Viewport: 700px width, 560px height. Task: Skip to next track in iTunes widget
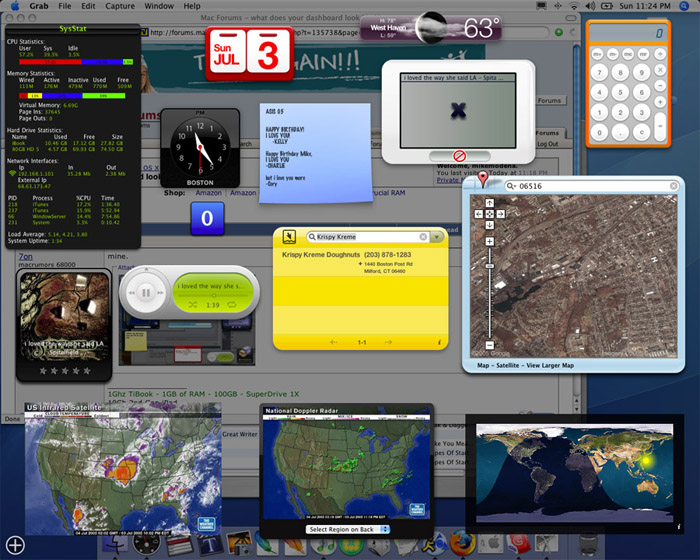[160, 293]
